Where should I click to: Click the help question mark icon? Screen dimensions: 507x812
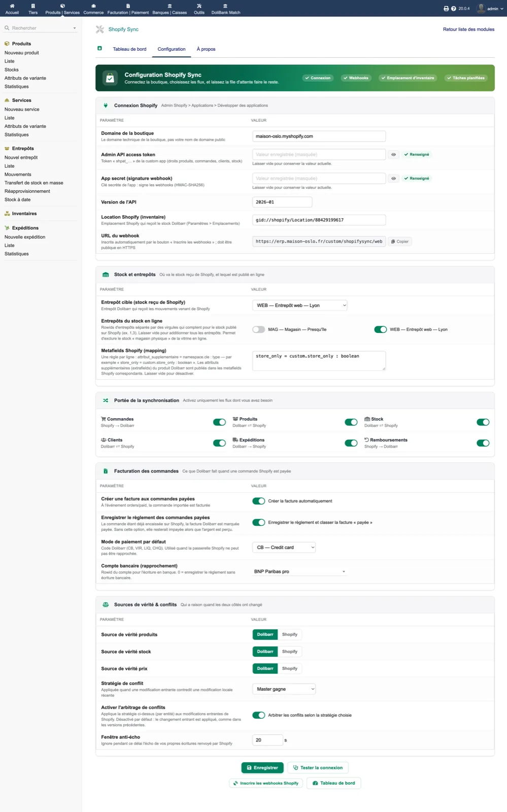point(454,9)
